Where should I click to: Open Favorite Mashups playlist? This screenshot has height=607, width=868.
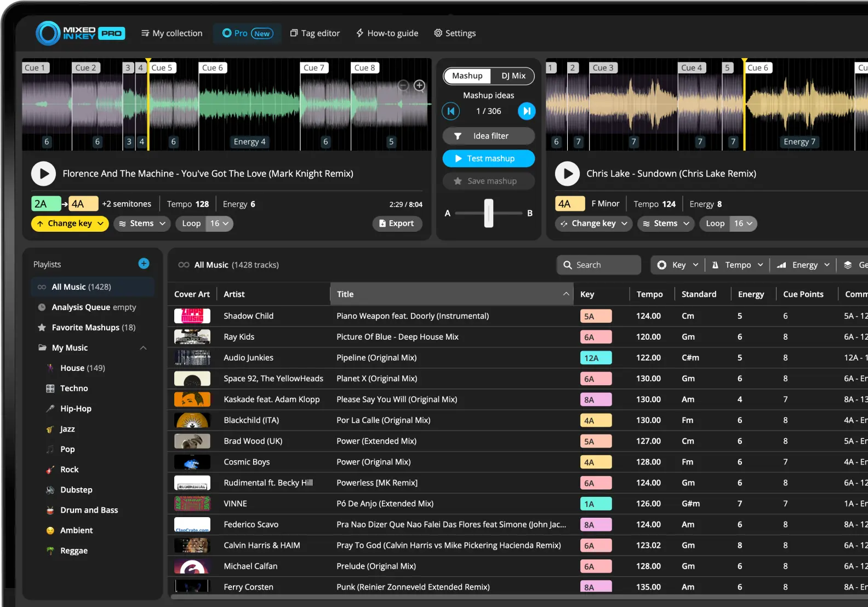click(x=93, y=328)
